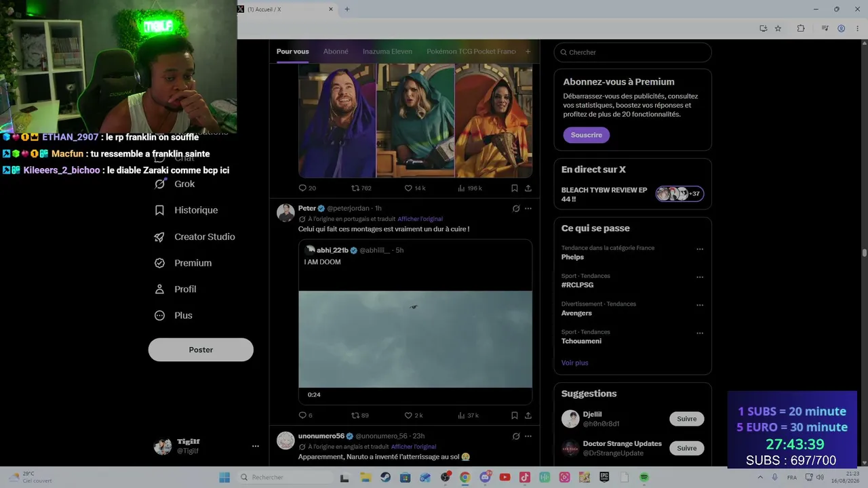This screenshot has height=488, width=868.
Task: Share Peter's post
Action: (528, 415)
